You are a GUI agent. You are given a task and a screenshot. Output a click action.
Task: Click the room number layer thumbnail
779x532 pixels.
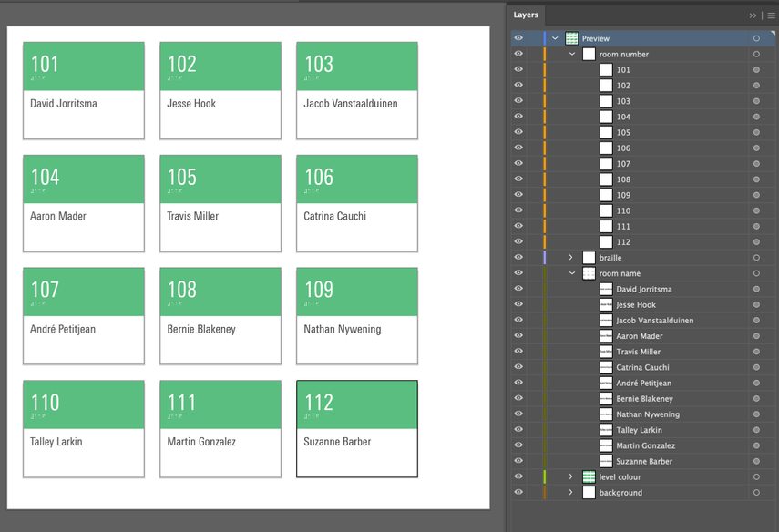pyautogui.click(x=589, y=53)
